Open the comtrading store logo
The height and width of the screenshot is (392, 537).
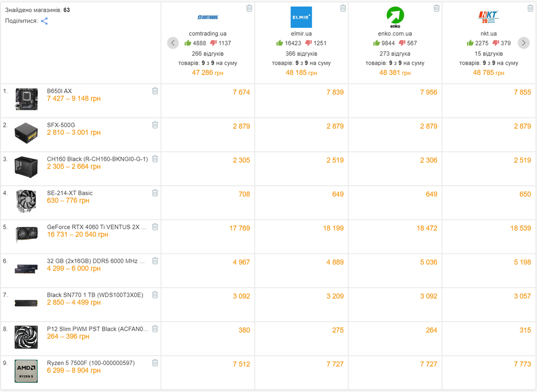208,17
